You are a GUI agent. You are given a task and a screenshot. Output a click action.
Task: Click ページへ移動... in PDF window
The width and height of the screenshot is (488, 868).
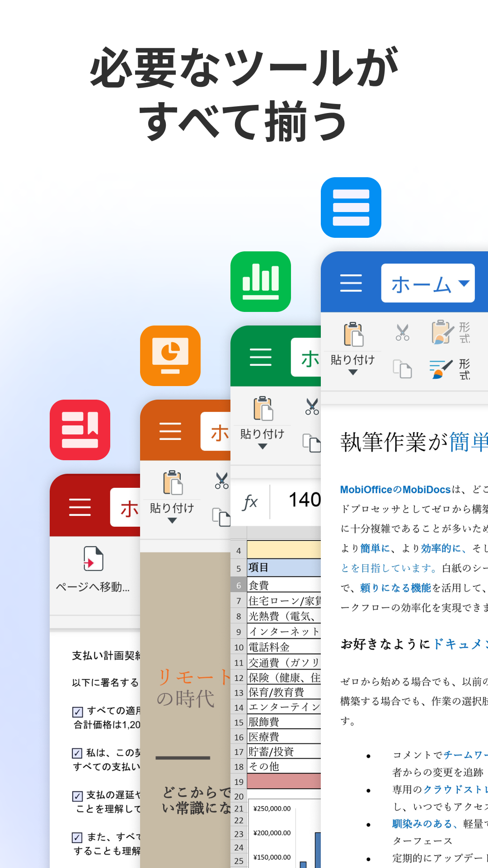click(93, 587)
